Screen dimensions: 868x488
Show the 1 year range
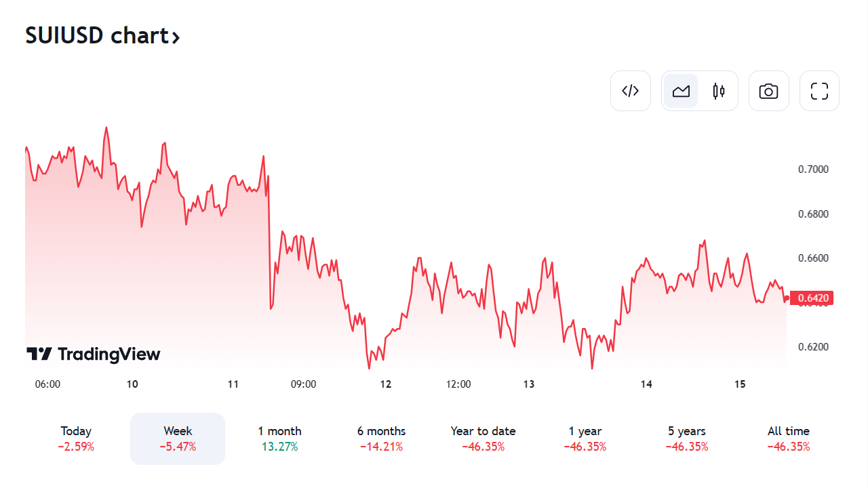pyautogui.click(x=585, y=439)
